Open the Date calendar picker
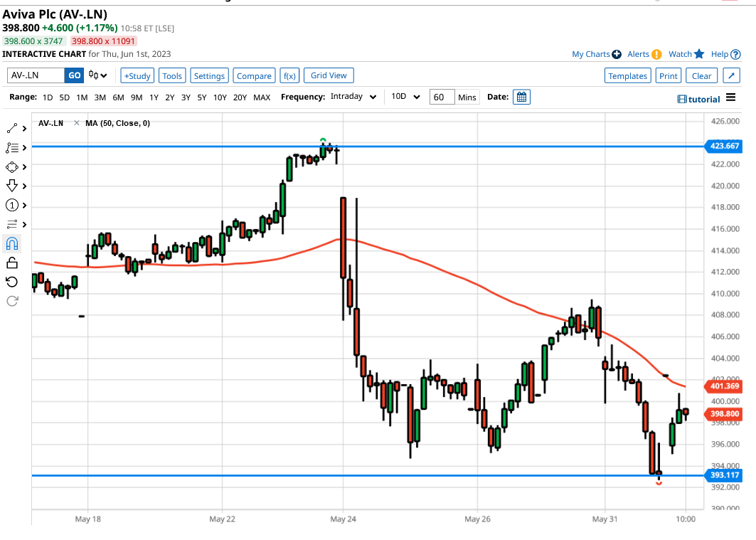756x540 pixels. [521, 97]
